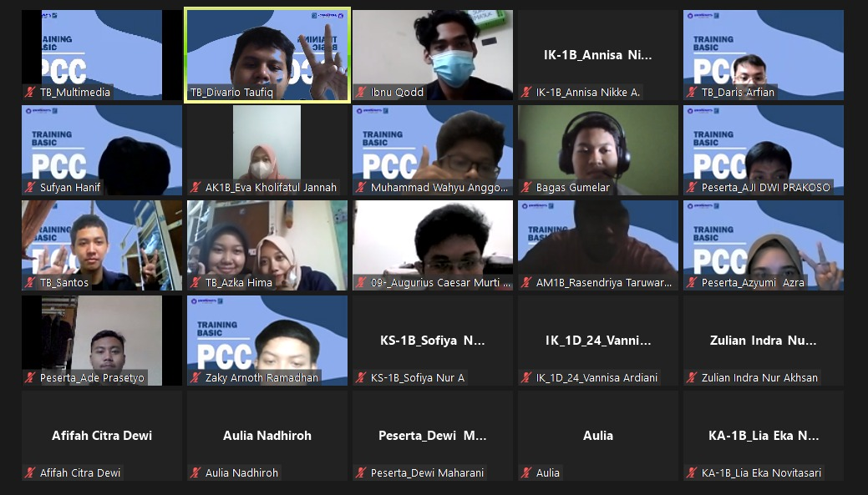Click the muted mic icon beside TB_Santos
Screen dimensions: 868x495
[x=30, y=283]
